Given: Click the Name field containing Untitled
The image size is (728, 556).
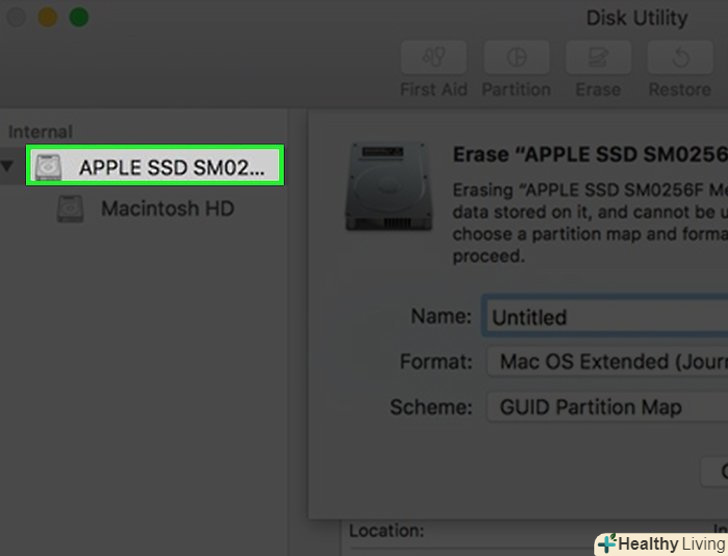Looking at the screenshot, I should click(605, 317).
